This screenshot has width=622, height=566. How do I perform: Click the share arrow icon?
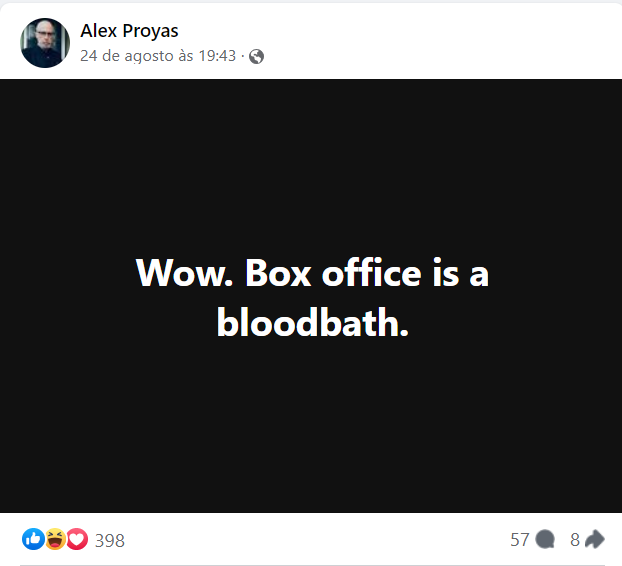595,540
